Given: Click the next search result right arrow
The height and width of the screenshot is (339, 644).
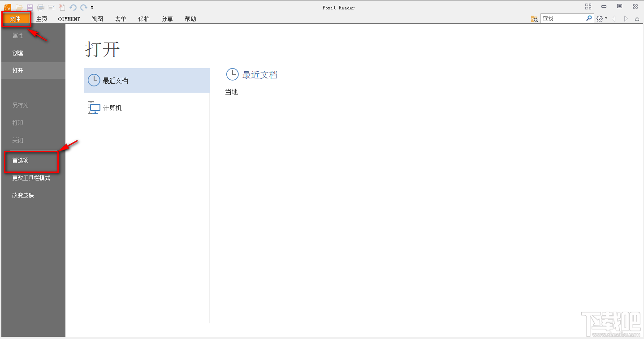Looking at the screenshot, I should [x=626, y=19].
